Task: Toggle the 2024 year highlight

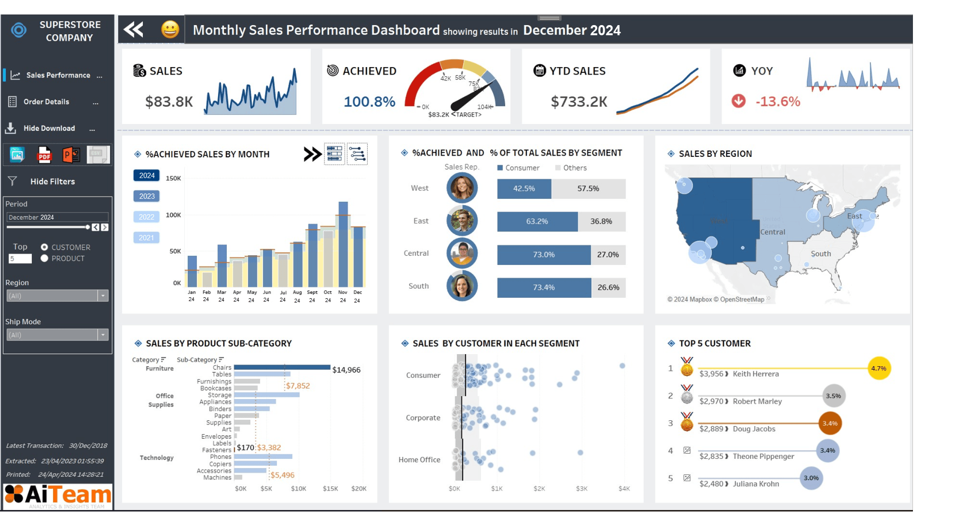Action: pyautogui.click(x=147, y=176)
